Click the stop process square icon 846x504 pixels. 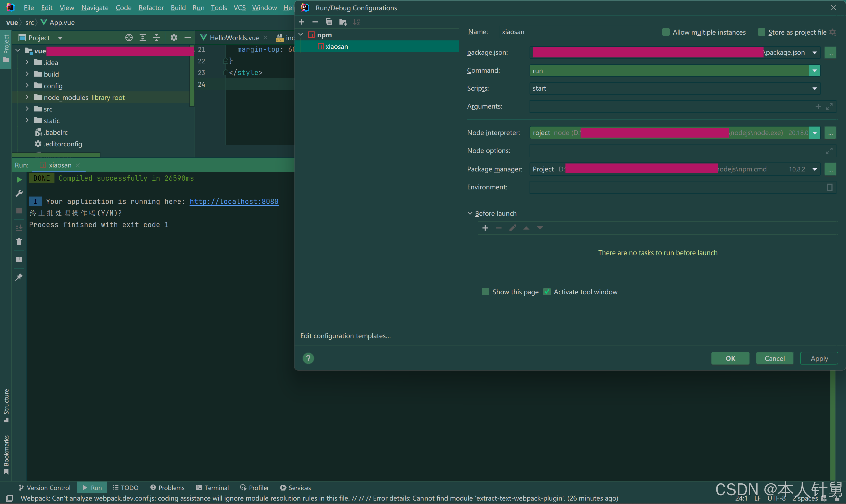(x=19, y=211)
